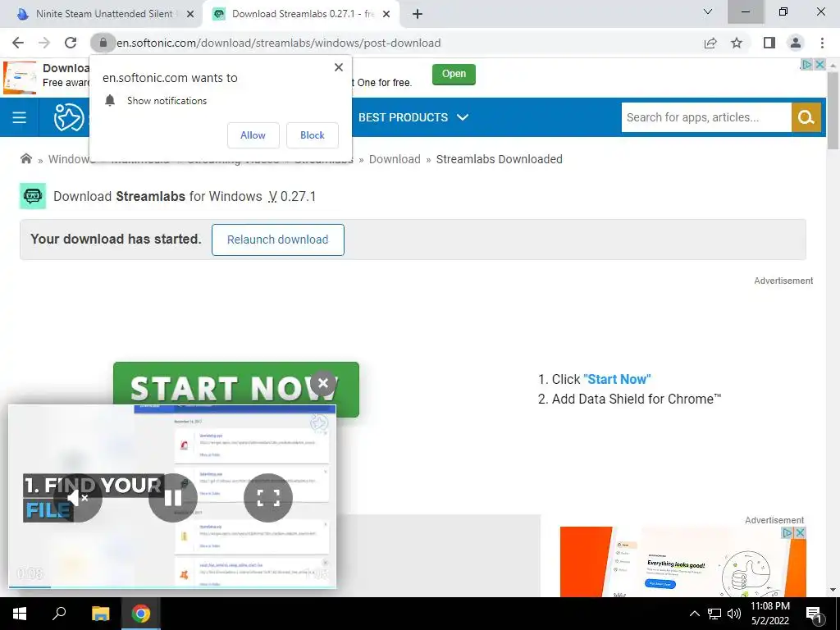Show hidden system tray icons
Screen dimensions: 840x630
coord(694,614)
